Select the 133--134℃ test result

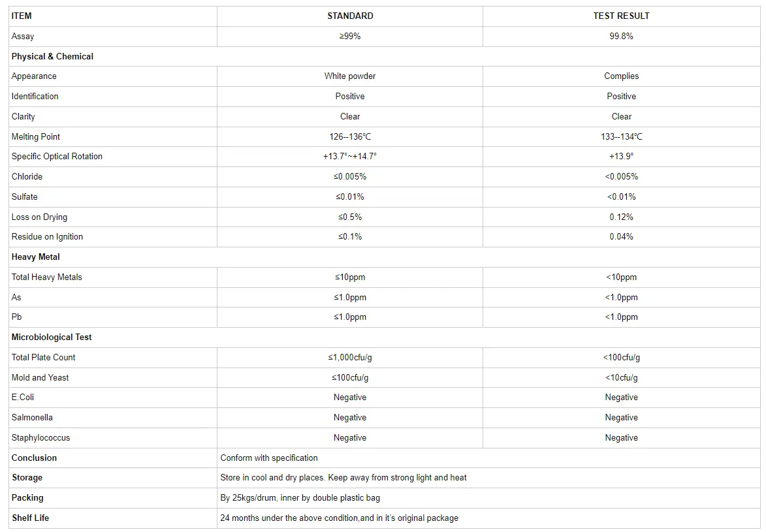pos(621,136)
